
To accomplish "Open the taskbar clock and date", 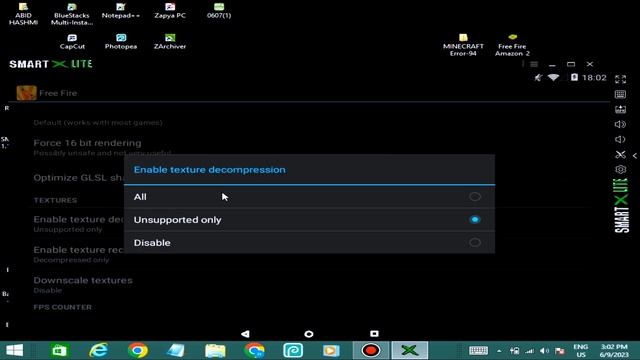I will point(614,351).
